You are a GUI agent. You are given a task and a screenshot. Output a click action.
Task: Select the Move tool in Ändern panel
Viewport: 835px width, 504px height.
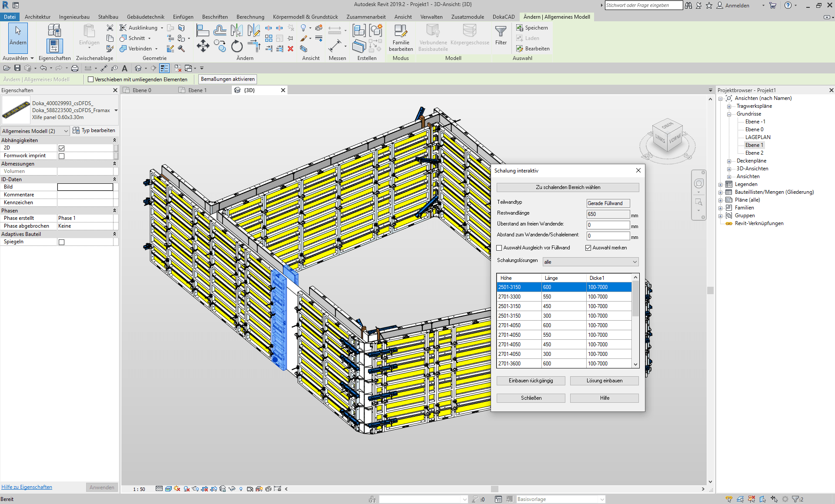coord(203,46)
